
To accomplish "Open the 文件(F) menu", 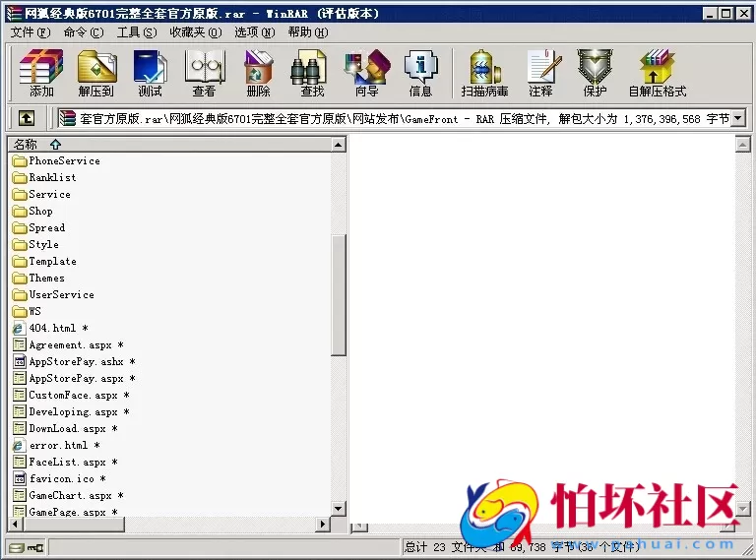I will coord(31,32).
